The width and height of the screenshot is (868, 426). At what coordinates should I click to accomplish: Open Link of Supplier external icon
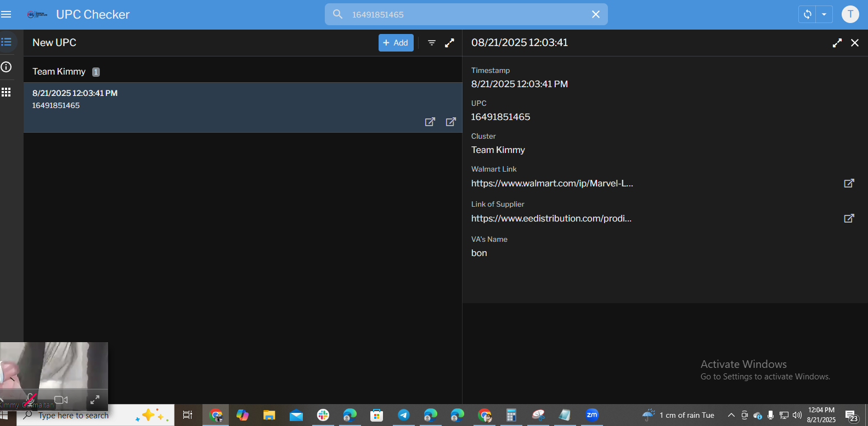848,218
